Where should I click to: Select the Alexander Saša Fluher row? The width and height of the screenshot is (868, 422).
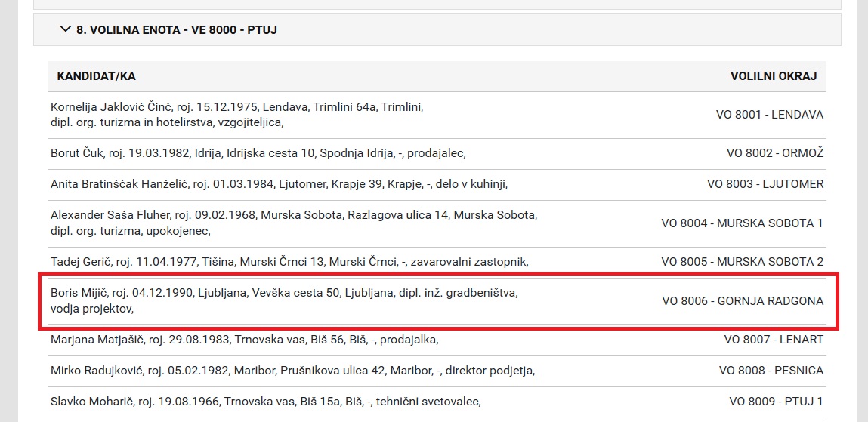[x=437, y=223]
